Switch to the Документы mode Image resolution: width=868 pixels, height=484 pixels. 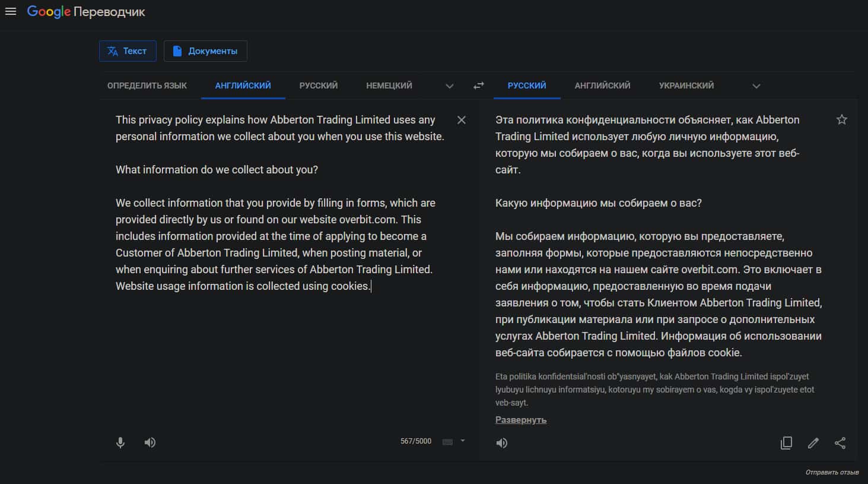205,51
